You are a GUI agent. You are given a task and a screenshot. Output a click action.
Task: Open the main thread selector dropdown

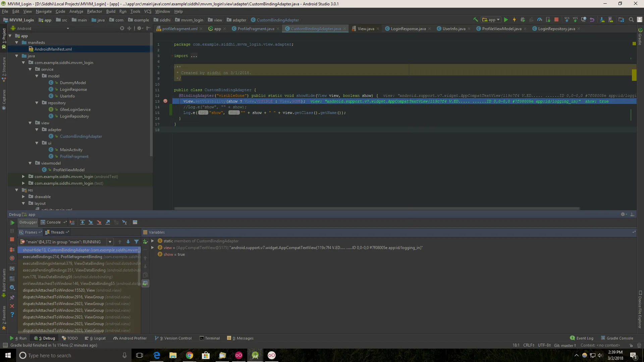pyautogui.click(x=110, y=242)
